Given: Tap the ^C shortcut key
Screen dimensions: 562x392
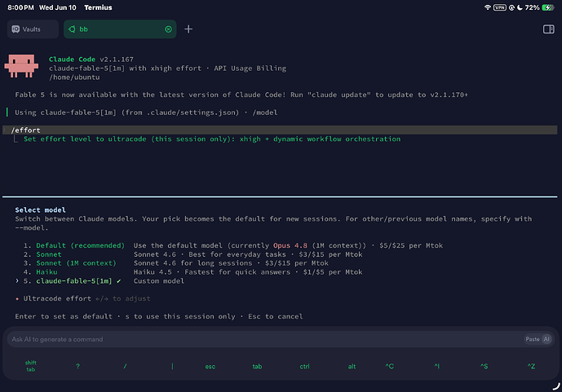Looking at the screenshot, I should [x=390, y=366].
